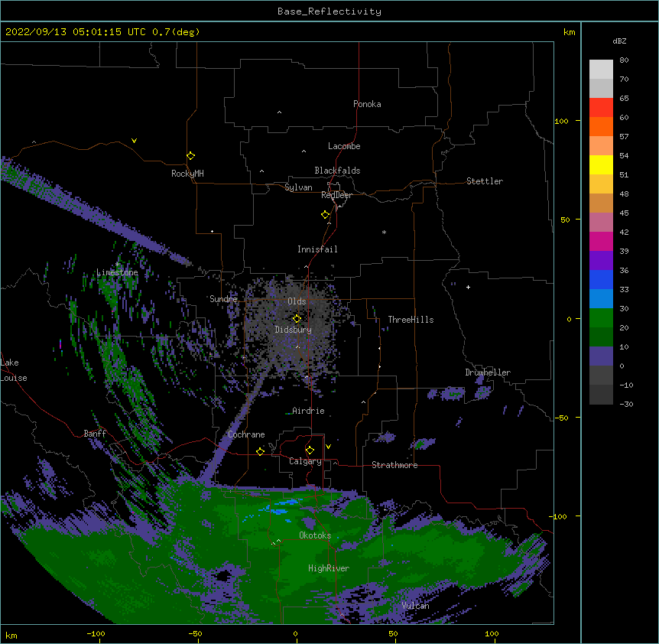This screenshot has width=659, height=644.
Task: Select the light blue swatch above 30 dBZ
Action: pyautogui.click(x=601, y=299)
